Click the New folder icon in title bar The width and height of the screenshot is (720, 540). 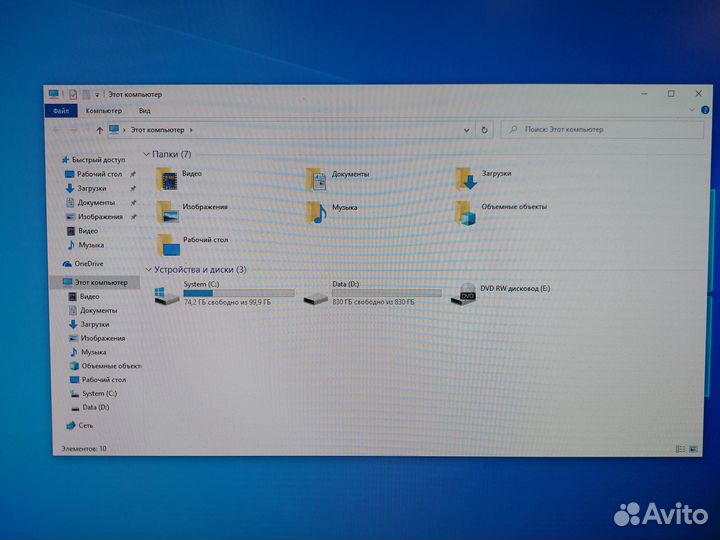[x=86, y=95]
